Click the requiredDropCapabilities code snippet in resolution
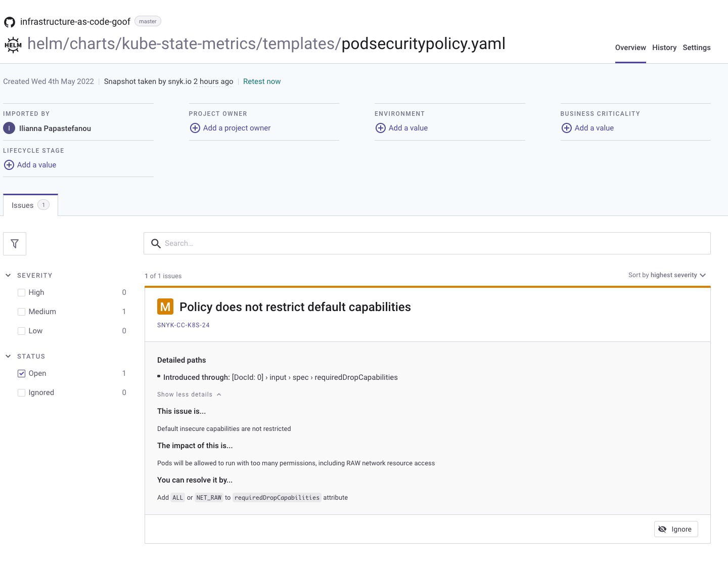Screen dimensions: 728x567 point(277,498)
